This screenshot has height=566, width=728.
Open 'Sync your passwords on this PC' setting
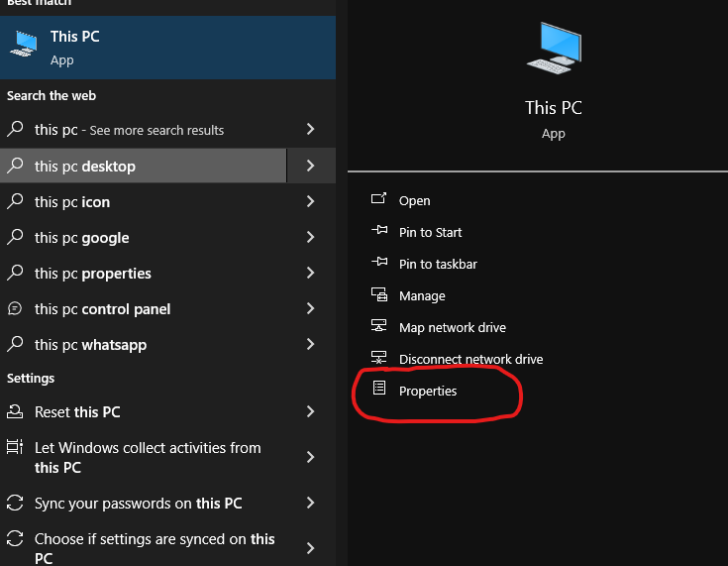(x=138, y=503)
